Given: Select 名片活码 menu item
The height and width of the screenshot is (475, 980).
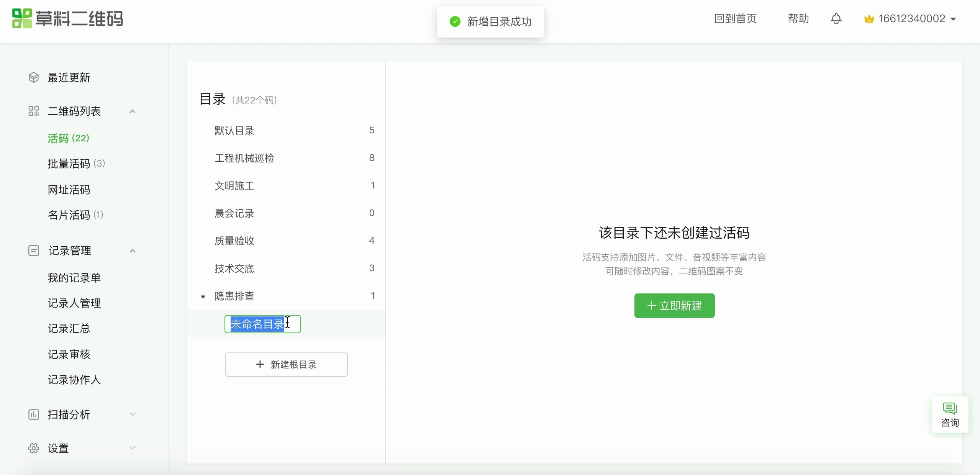Looking at the screenshot, I should [75, 215].
